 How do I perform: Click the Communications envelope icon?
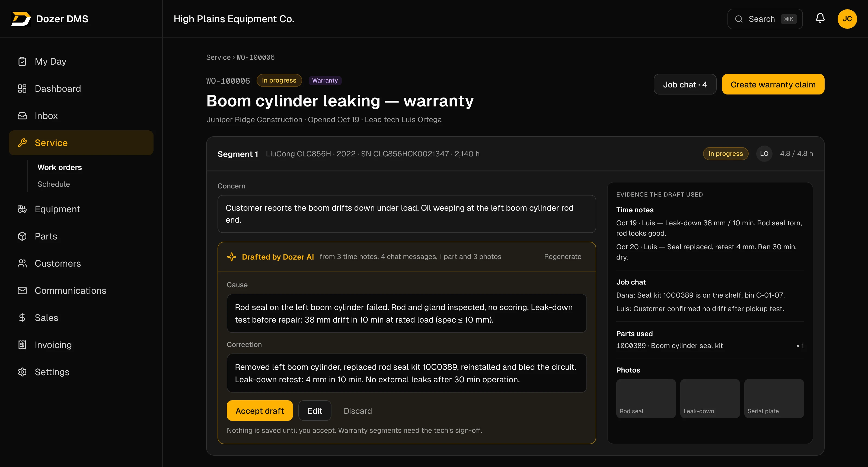[x=22, y=291]
